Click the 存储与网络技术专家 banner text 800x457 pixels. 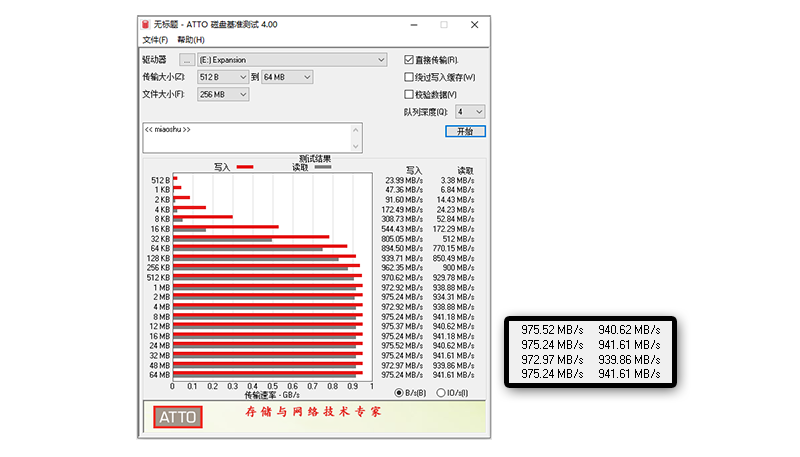pyautogui.click(x=313, y=412)
